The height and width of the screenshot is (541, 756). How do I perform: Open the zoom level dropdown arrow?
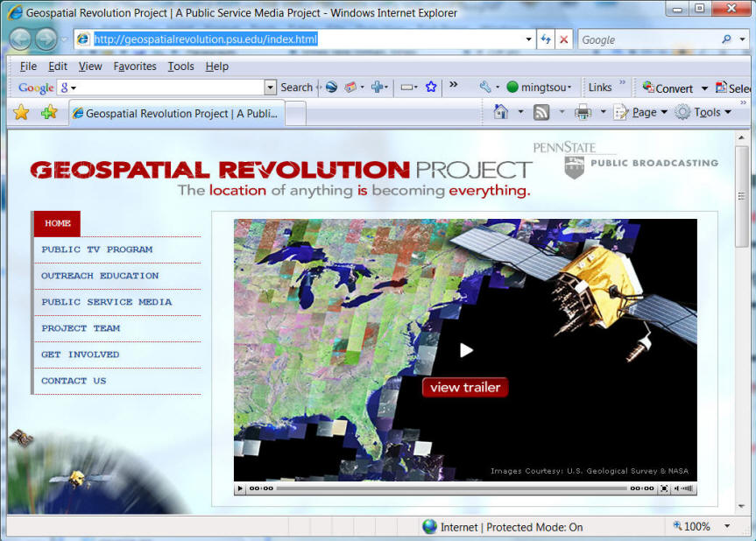coord(727,526)
